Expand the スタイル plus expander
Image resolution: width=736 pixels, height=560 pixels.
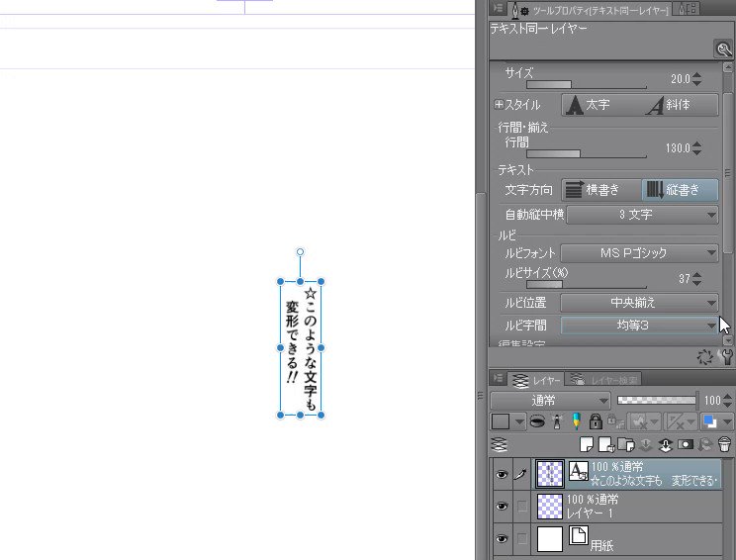(x=499, y=104)
